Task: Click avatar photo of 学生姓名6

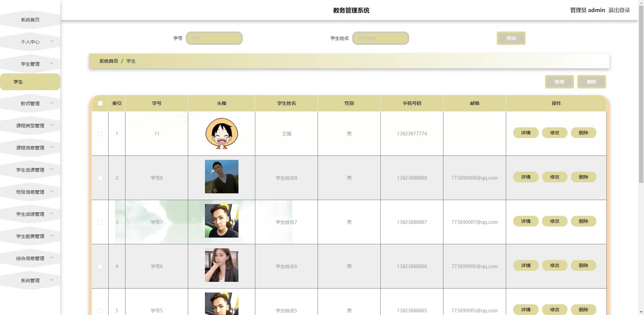Action: coord(222,265)
